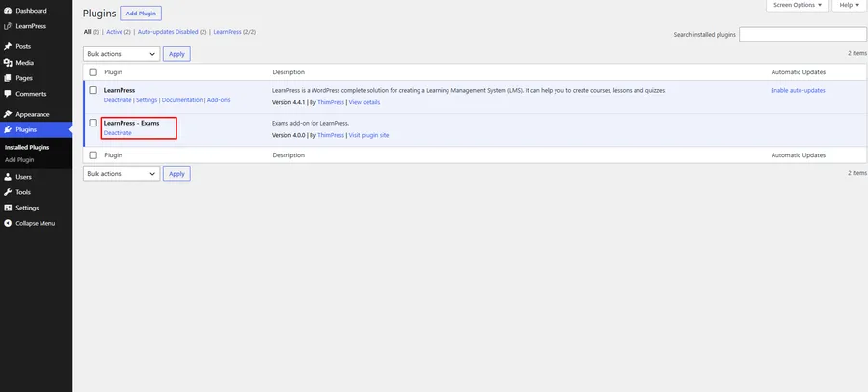Tick the select-all checkbox in table header
Viewport: 868px width, 392px height.
tap(93, 72)
